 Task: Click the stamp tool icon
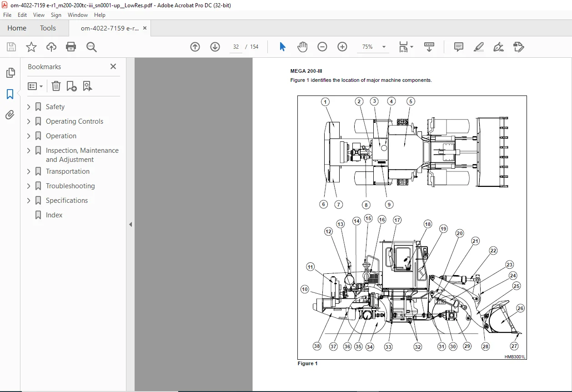pos(518,47)
